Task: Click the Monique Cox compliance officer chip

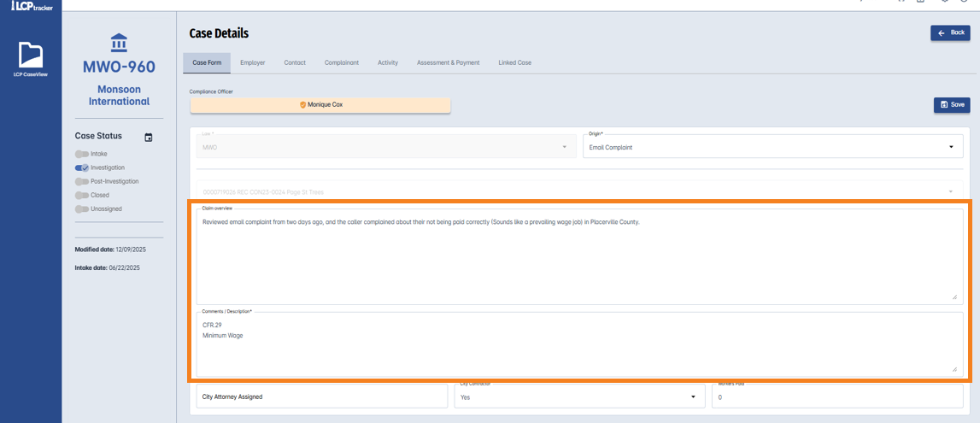Action: click(320, 105)
